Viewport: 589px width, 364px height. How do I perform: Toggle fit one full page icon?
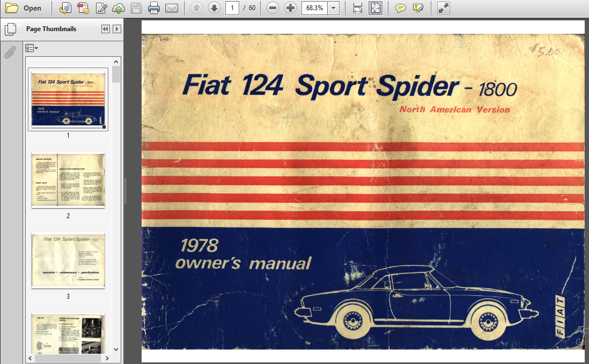click(x=376, y=8)
